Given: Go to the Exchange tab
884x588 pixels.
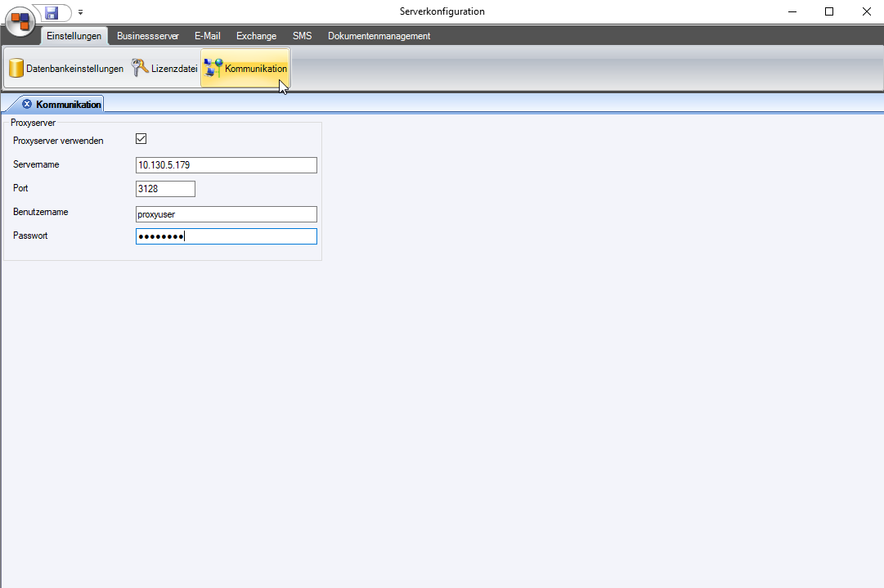Looking at the screenshot, I should click(256, 36).
